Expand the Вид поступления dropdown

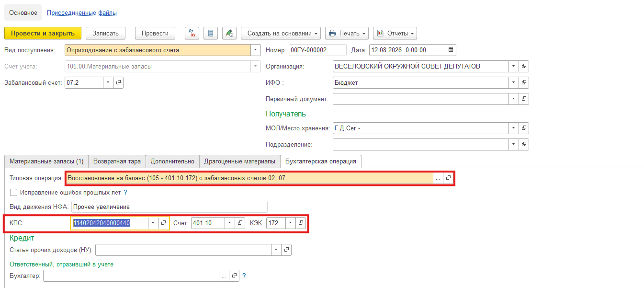[x=256, y=50]
